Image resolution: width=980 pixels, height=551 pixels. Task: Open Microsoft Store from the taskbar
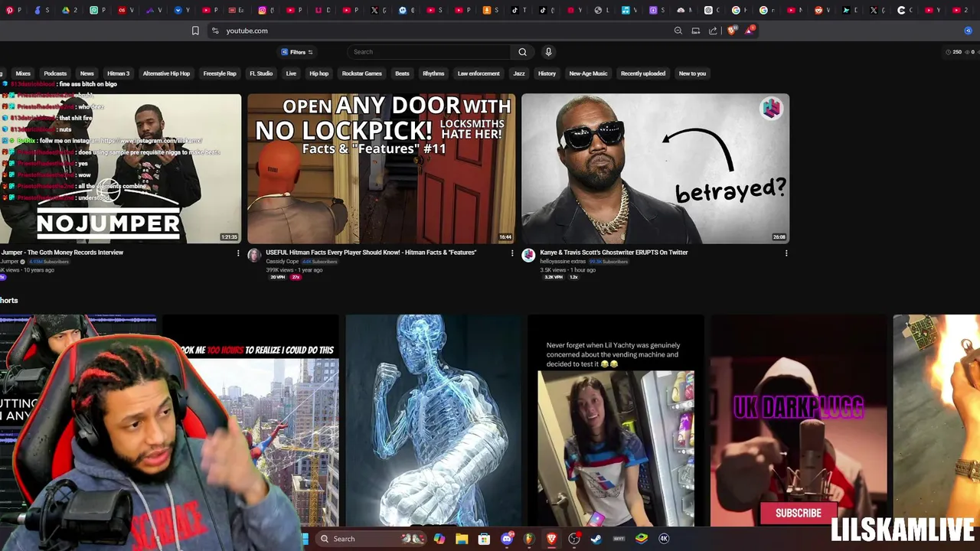click(484, 539)
